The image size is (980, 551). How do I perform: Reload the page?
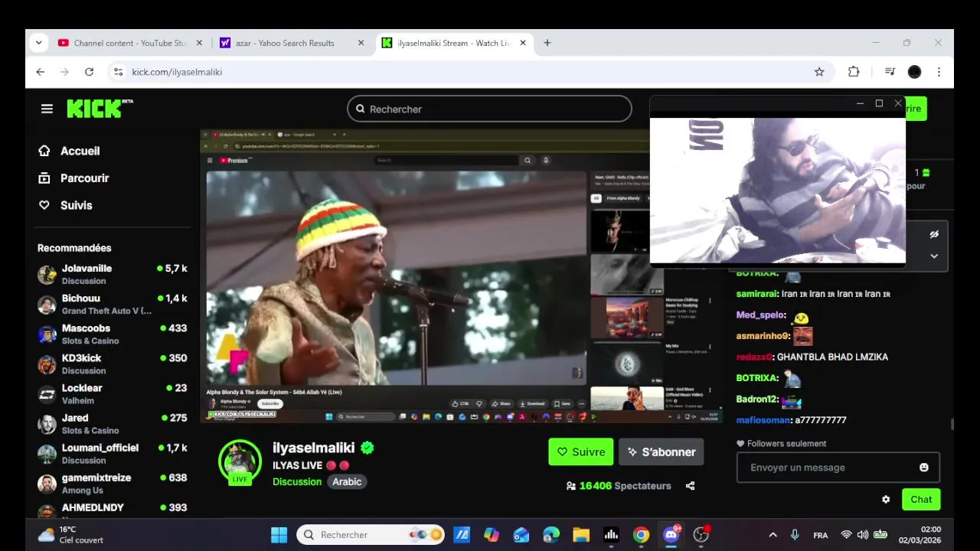89,72
